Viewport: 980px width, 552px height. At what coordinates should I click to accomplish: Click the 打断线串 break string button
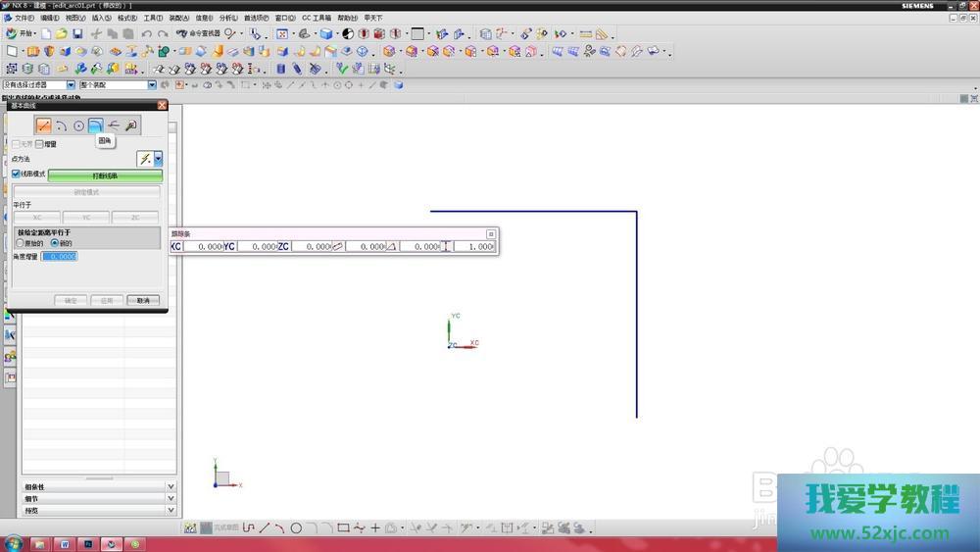tap(105, 176)
